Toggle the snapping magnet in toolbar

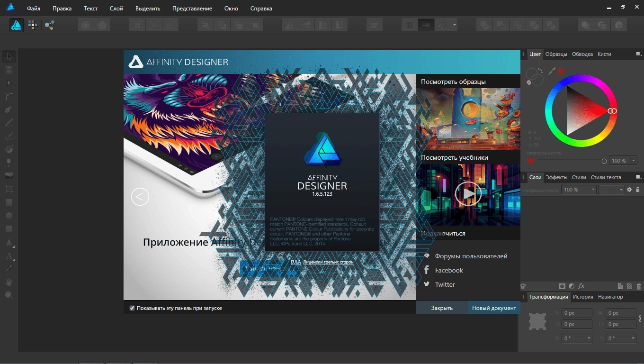[x=442, y=25]
